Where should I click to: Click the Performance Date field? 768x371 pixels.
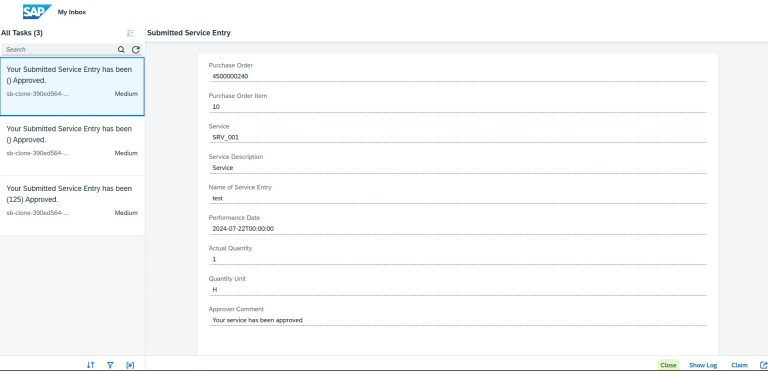point(457,228)
